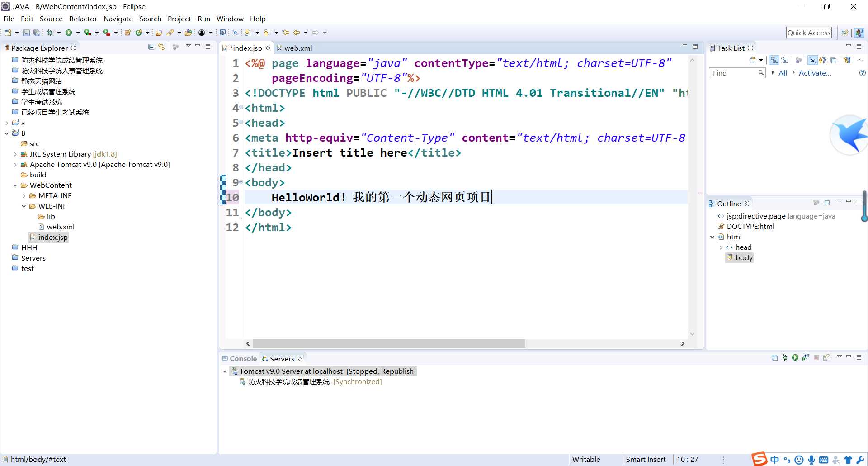The image size is (868, 466).
Task: Open the Java EE perspective icon
Action: coord(859,33)
